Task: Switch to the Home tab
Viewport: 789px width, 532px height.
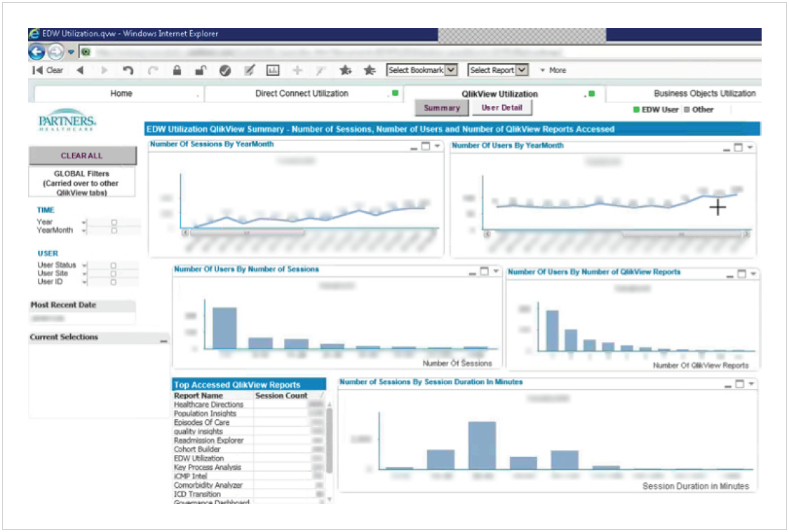Action: coord(119,93)
